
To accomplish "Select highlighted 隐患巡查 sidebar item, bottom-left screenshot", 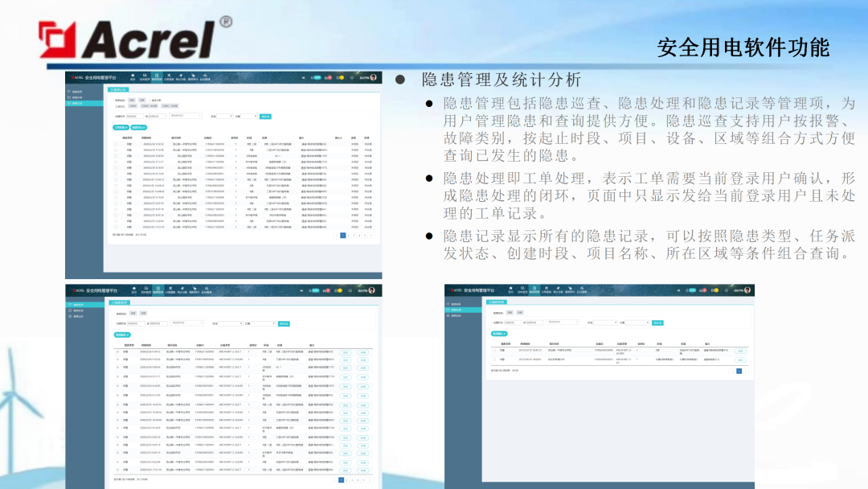I will [84, 305].
